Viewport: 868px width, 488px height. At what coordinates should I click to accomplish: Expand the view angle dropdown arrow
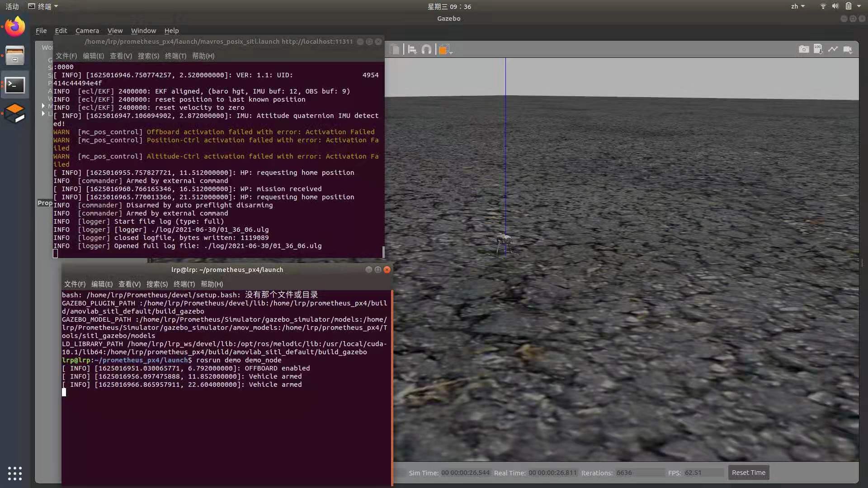(x=451, y=52)
